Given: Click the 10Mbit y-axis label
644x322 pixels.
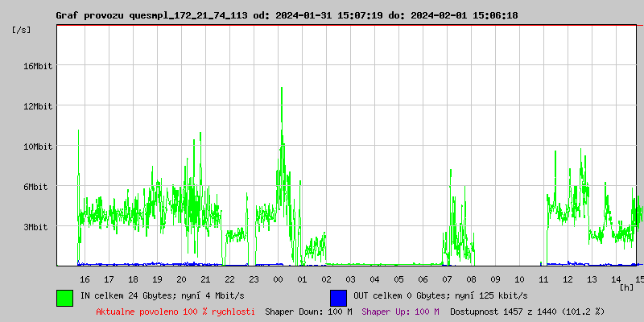Looking at the screenshot, I should pyautogui.click(x=39, y=147).
